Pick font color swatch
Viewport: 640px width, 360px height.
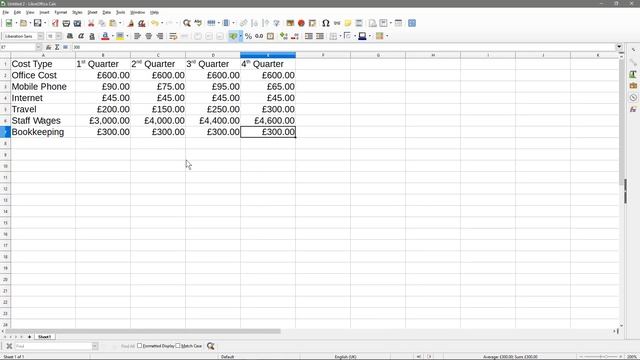click(105, 36)
